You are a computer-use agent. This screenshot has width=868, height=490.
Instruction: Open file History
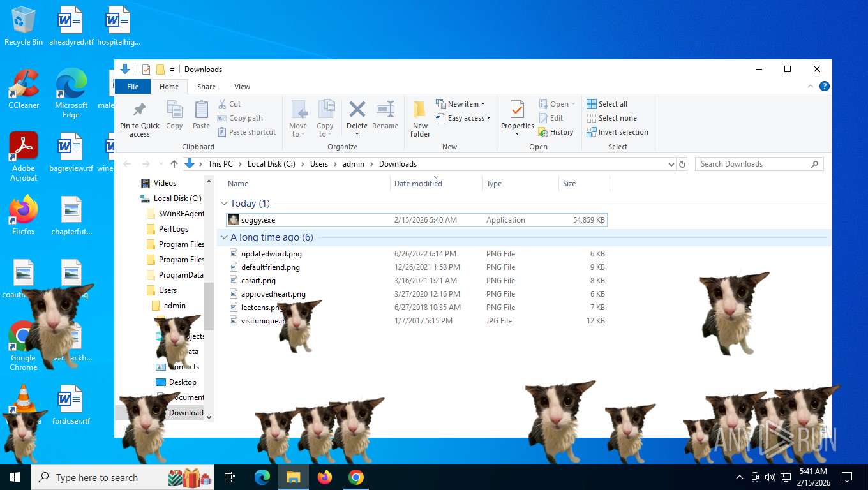coord(556,132)
